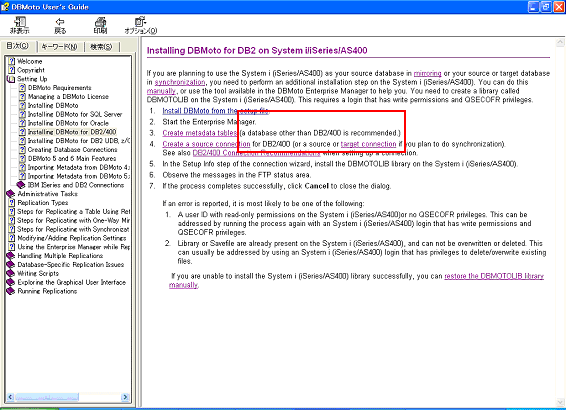Switch to the Search (検索) tab

101,47
